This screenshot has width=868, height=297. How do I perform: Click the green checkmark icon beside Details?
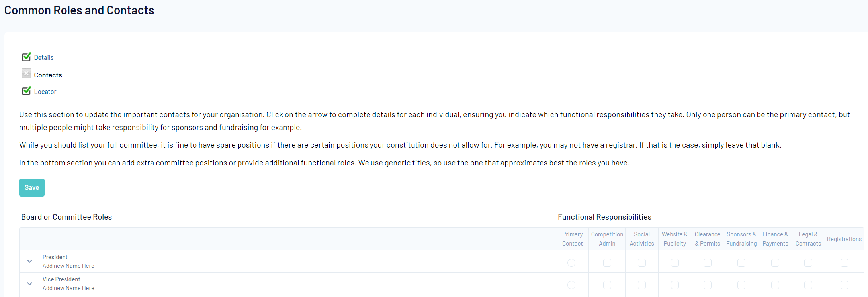[26, 57]
